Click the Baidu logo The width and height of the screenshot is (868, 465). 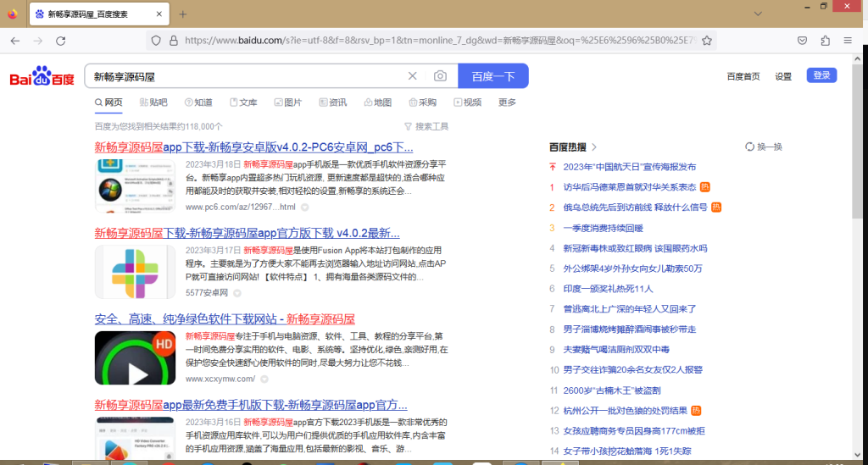click(x=42, y=76)
